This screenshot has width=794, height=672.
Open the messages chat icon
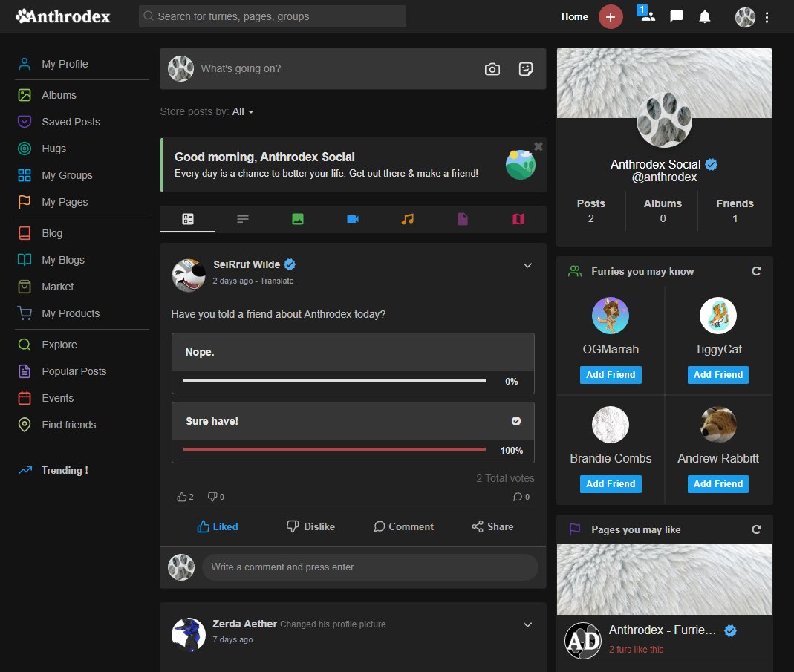676,17
